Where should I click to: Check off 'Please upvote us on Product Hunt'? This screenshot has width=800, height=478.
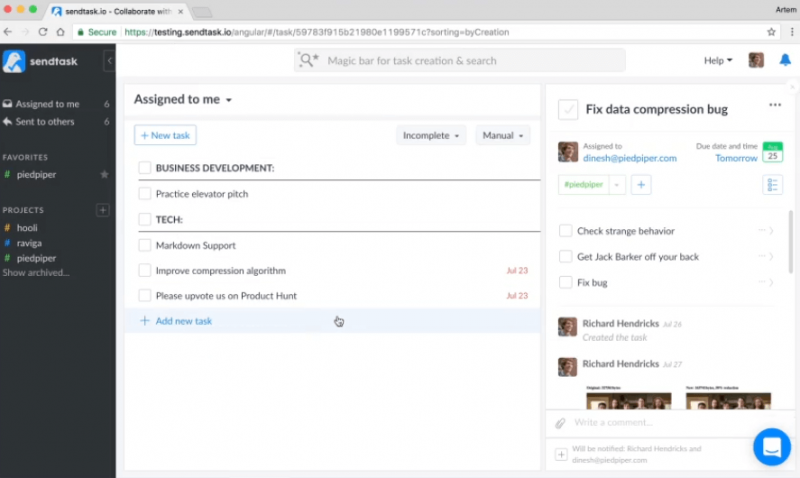(x=145, y=295)
